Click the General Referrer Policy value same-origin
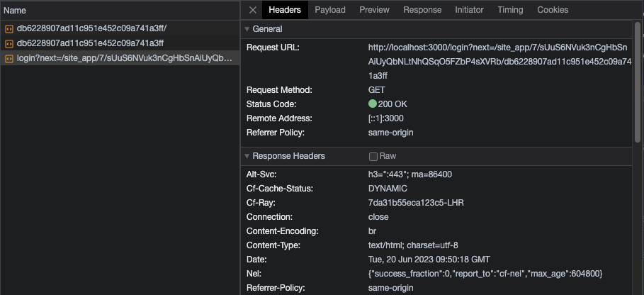644x295 pixels. pos(390,133)
